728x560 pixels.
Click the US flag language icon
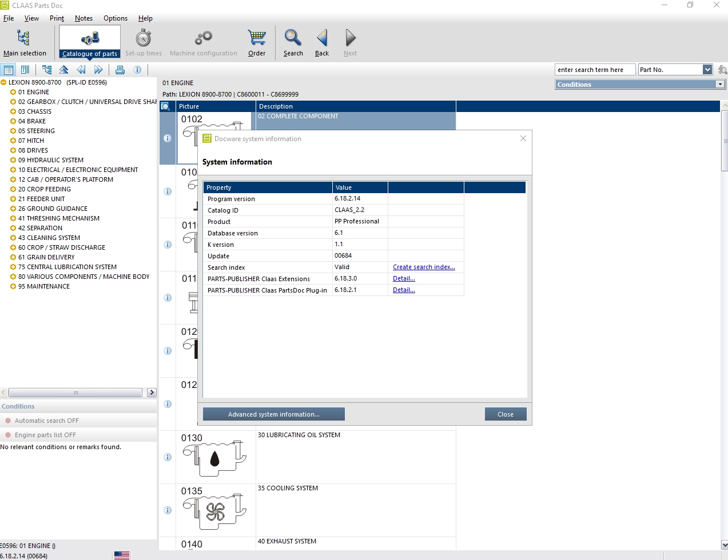tap(122, 555)
